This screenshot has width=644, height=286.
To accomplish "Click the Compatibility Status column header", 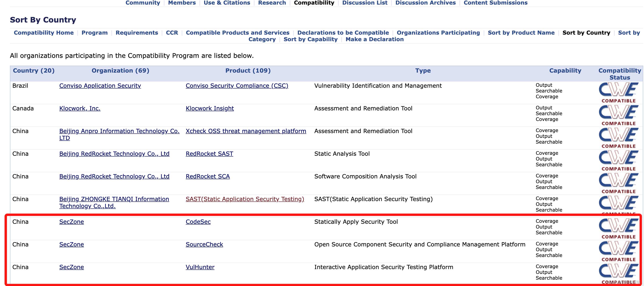I will click(620, 74).
